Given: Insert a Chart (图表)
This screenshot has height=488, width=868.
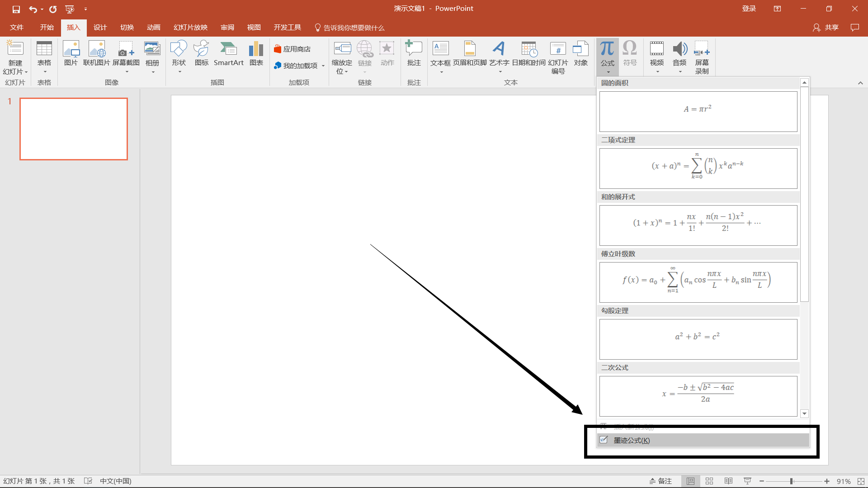Looking at the screenshot, I should tap(256, 54).
